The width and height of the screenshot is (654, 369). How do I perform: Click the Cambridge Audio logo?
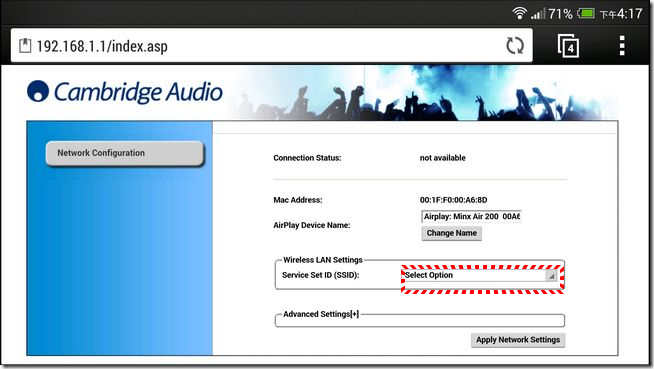pos(125,92)
